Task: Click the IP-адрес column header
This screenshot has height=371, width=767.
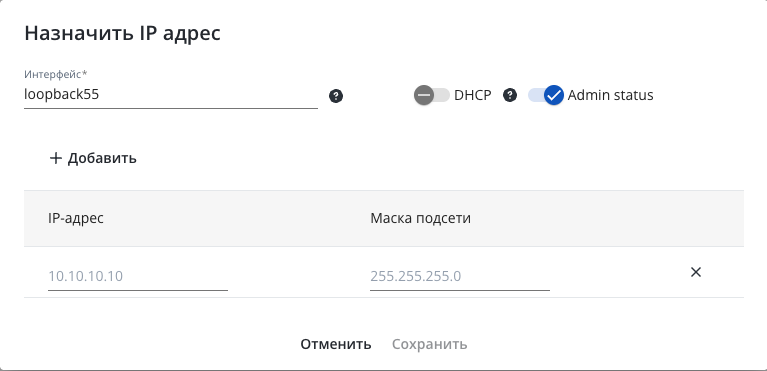Action: (76, 218)
